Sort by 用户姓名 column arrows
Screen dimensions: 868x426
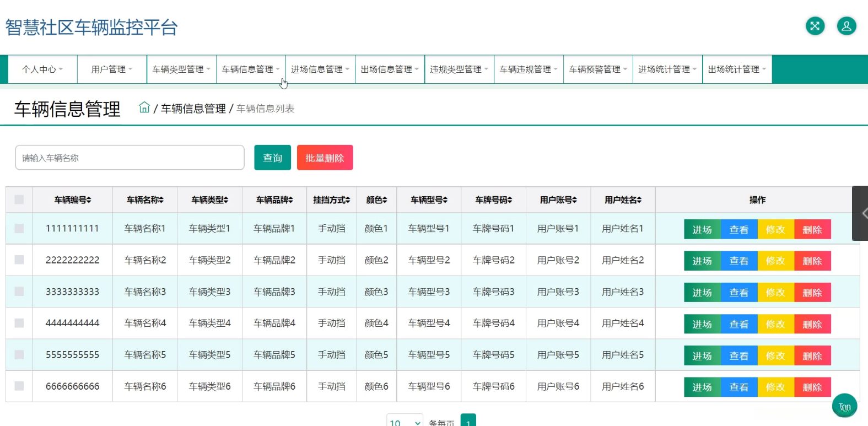[639, 200]
